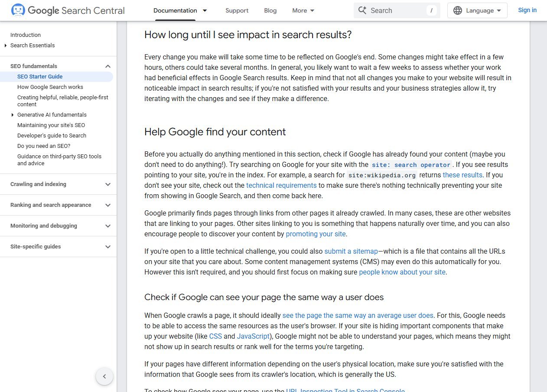
Task: Click the Help Google find your content heading
Action: tap(215, 132)
